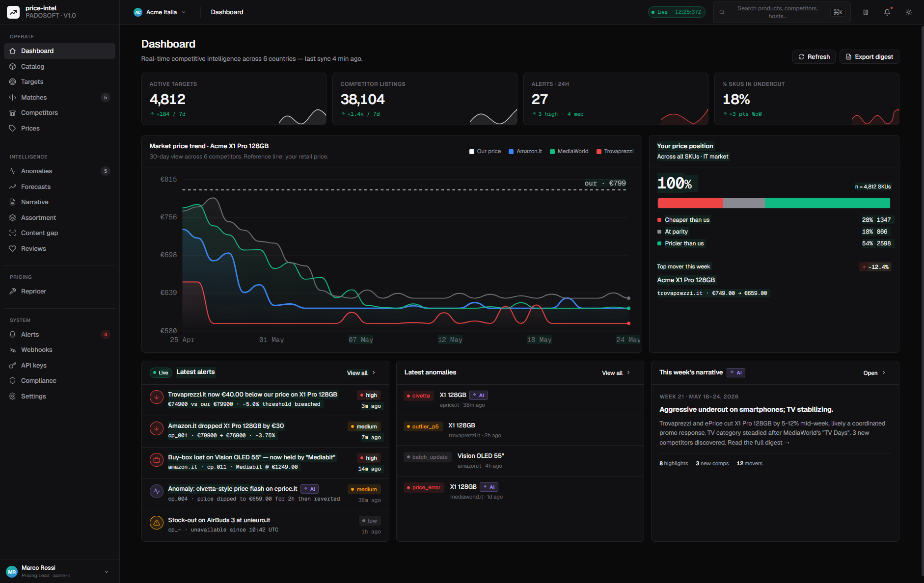This screenshot has height=583, width=924.
Task: Open the price_error X1 128GB anomaly row
Action: pos(520,492)
